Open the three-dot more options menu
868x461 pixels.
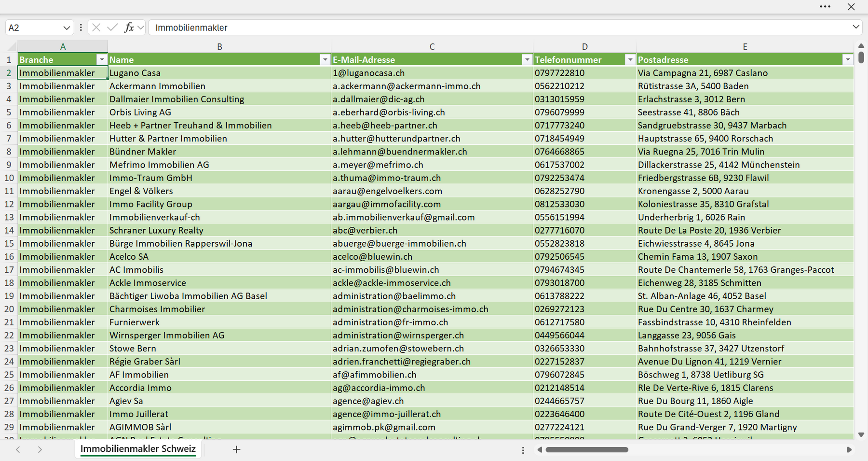click(x=825, y=7)
